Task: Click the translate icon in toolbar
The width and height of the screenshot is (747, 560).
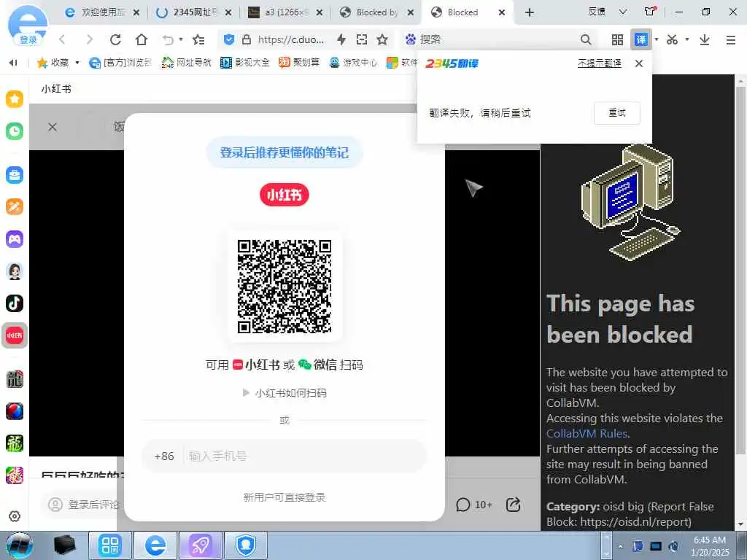Action: (x=641, y=39)
